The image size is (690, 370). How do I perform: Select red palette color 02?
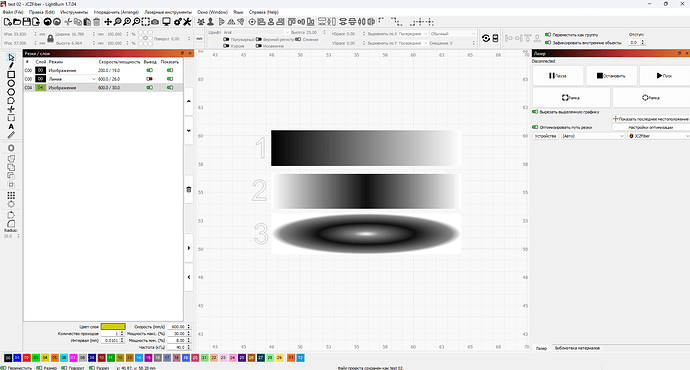[26, 358]
